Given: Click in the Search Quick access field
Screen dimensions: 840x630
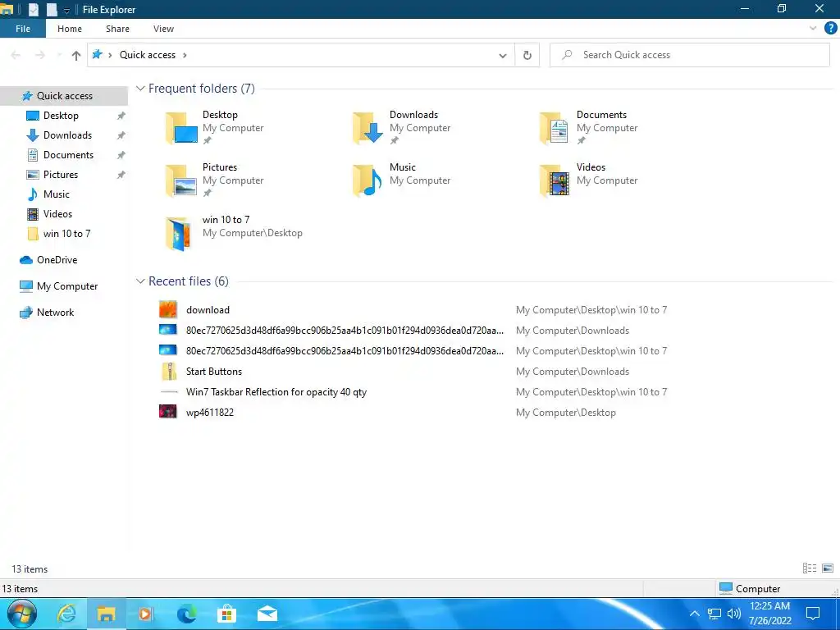Looking at the screenshot, I should point(689,55).
